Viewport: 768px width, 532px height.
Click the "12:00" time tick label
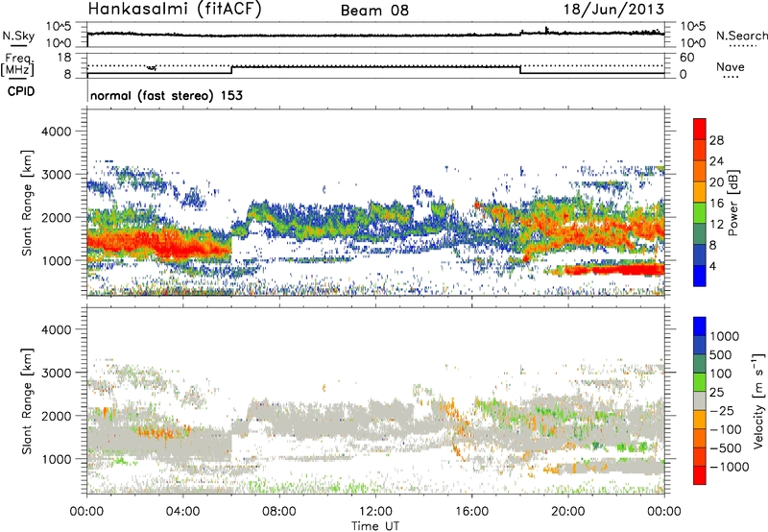(x=375, y=512)
